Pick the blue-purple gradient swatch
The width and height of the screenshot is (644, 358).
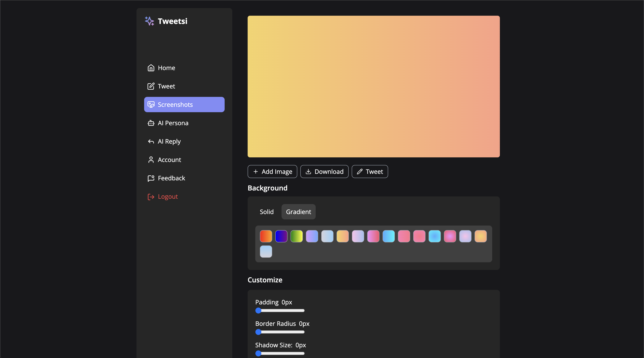point(281,236)
